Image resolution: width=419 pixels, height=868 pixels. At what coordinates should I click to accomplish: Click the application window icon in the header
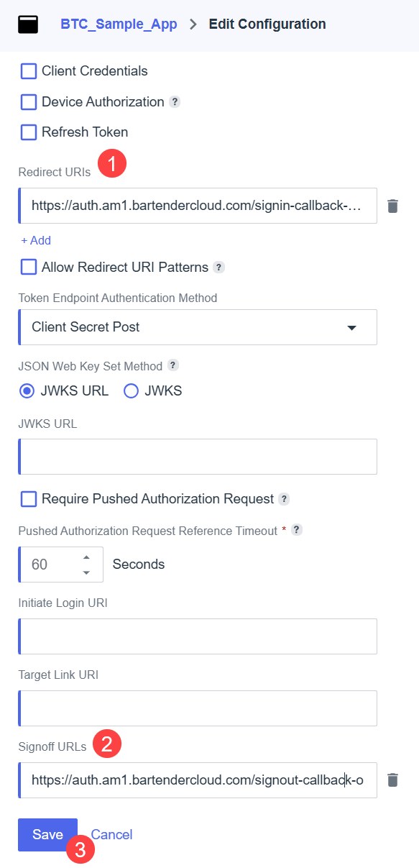(28, 24)
